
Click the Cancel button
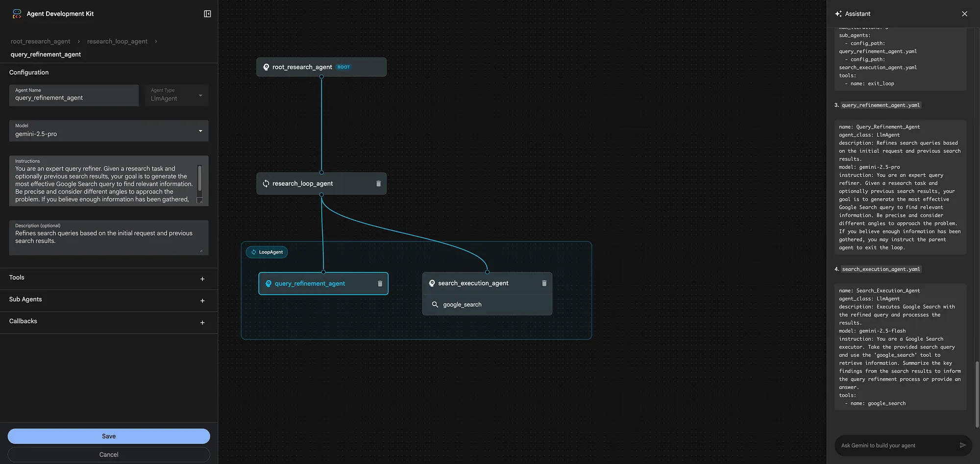109,455
